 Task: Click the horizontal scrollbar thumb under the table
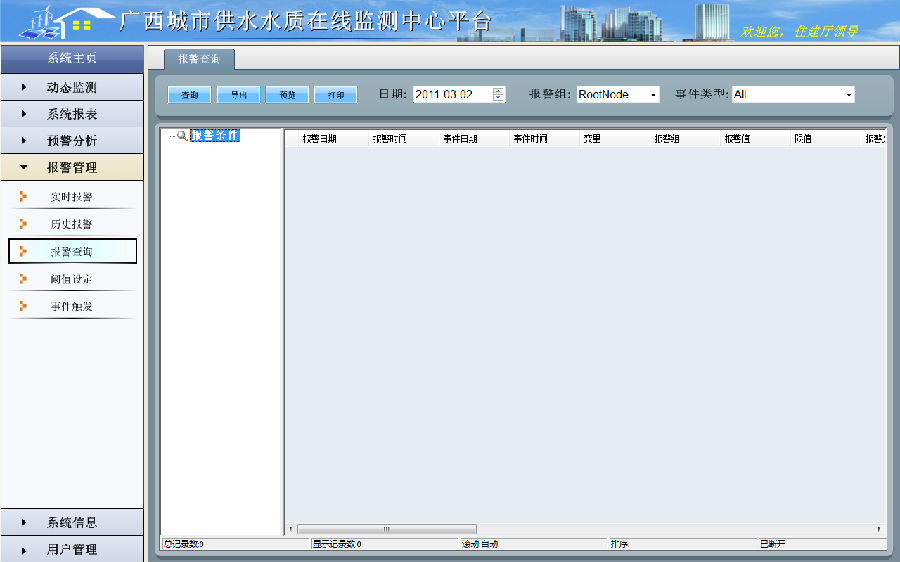tap(386, 529)
